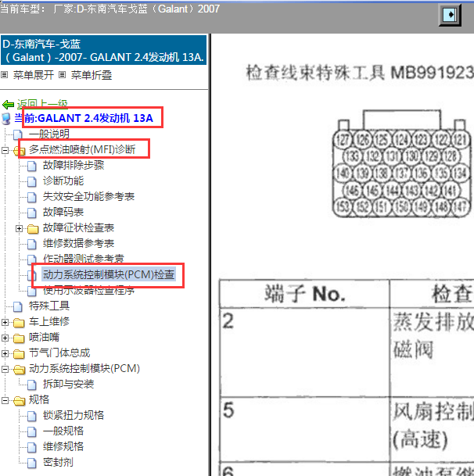Collapse 多点燃油喷射(MFI)诊断 folder

coord(5,150)
